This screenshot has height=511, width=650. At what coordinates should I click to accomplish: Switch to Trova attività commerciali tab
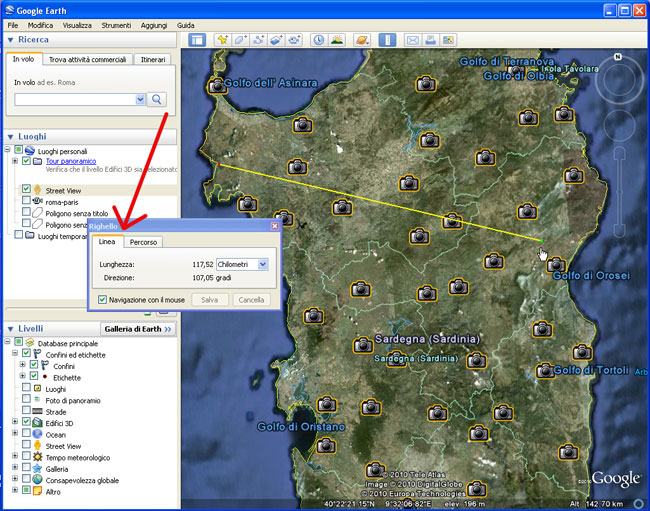tap(87, 60)
